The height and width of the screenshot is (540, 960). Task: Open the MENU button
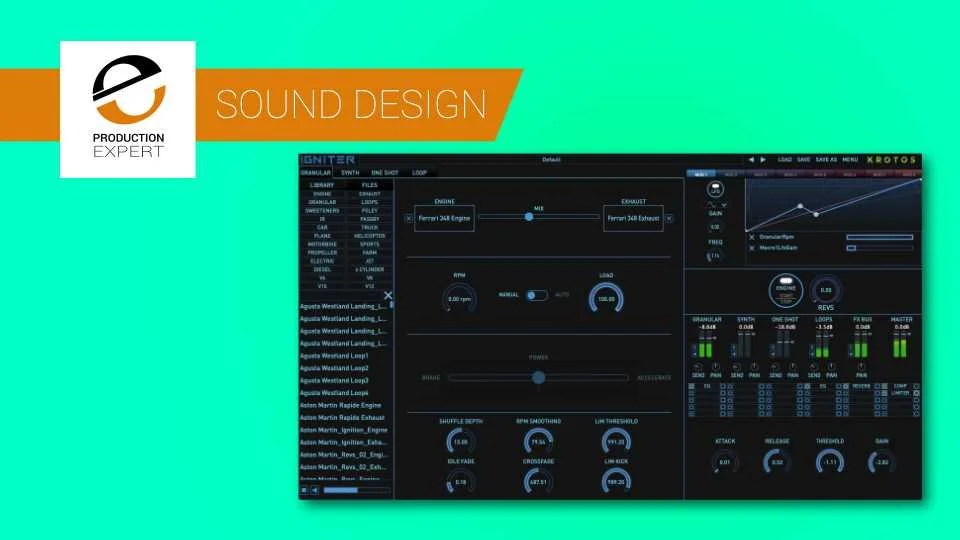tap(850, 159)
